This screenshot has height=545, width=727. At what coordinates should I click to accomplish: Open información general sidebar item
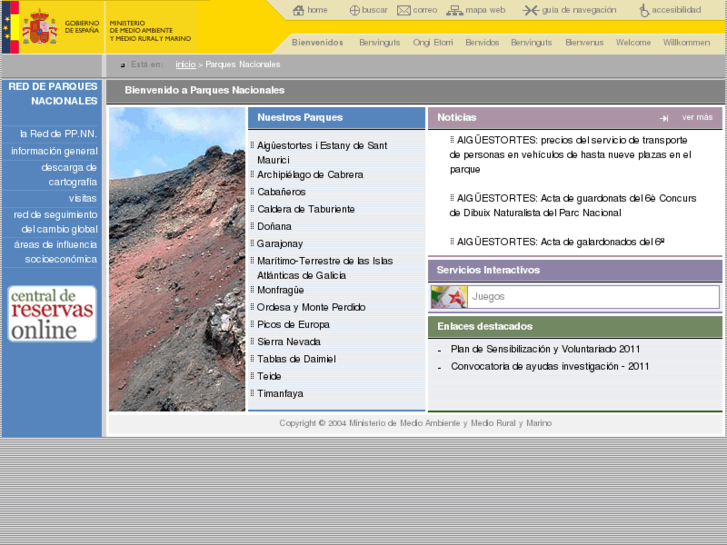pos(54,151)
